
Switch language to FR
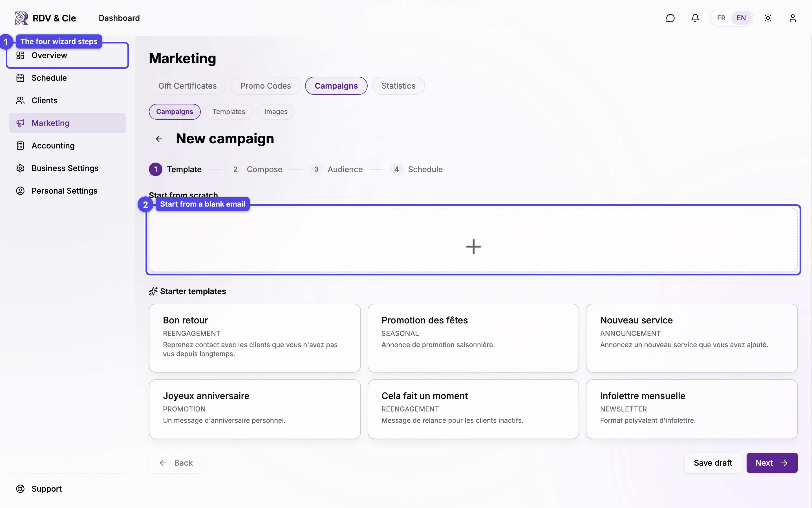click(x=721, y=18)
